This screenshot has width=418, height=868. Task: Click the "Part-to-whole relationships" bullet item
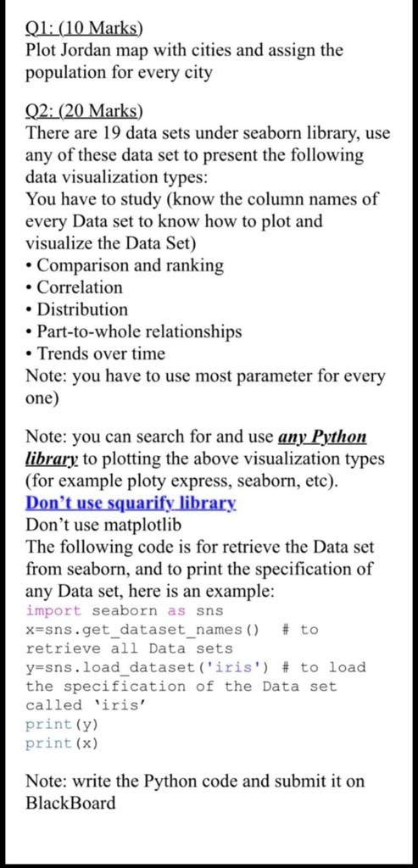pyautogui.click(x=134, y=331)
